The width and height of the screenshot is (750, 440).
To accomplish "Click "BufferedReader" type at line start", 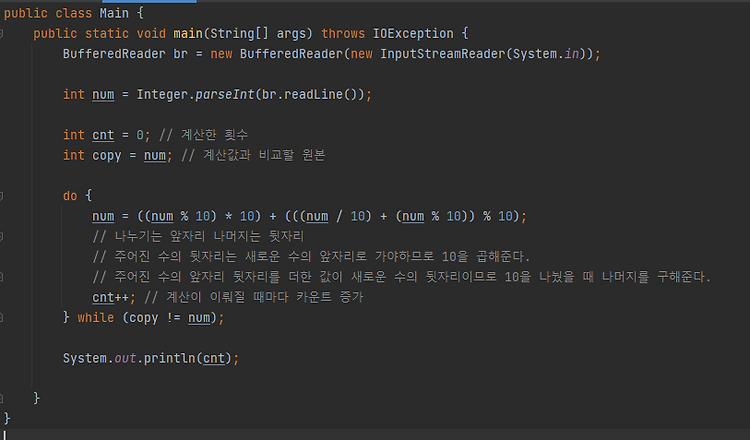I will [x=114, y=54].
